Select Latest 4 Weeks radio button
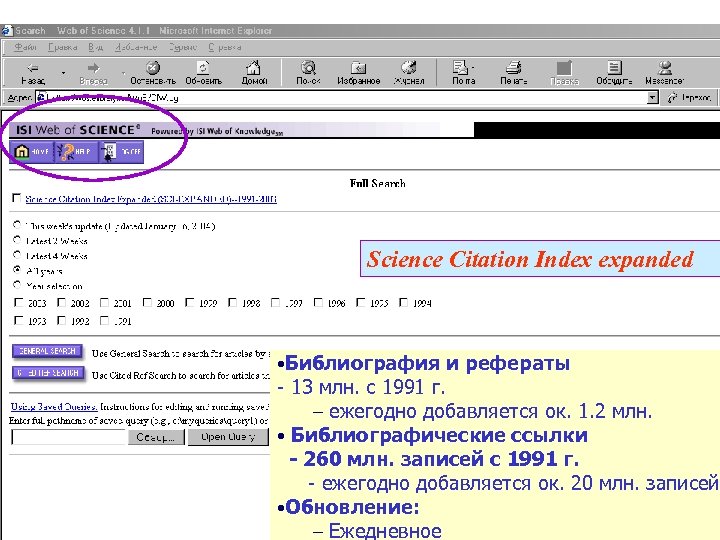Viewport: 720px width, 540px height. (17, 254)
